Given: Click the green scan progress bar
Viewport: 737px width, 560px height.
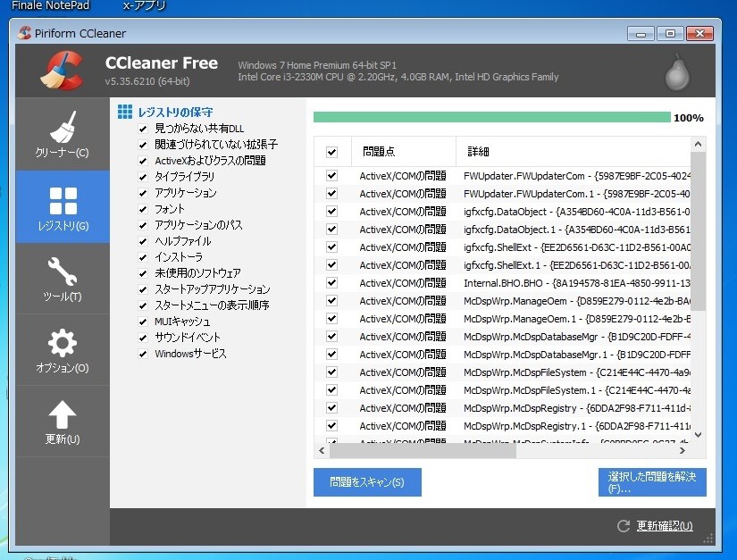Looking at the screenshot, I should 491,117.
